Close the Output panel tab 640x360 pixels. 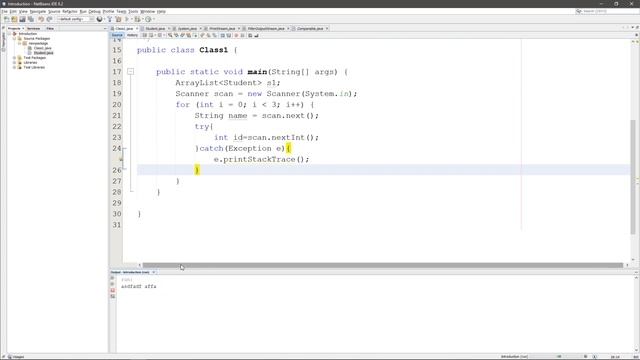(x=154, y=272)
